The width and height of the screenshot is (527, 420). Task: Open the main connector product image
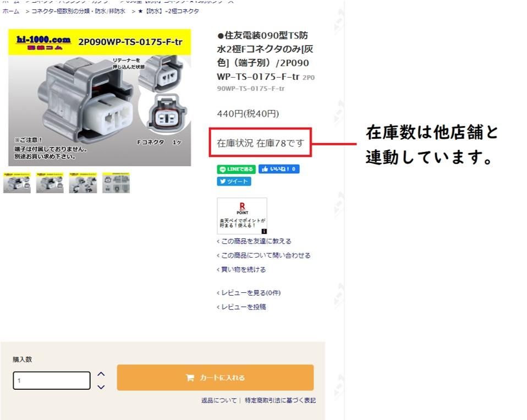click(100, 97)
